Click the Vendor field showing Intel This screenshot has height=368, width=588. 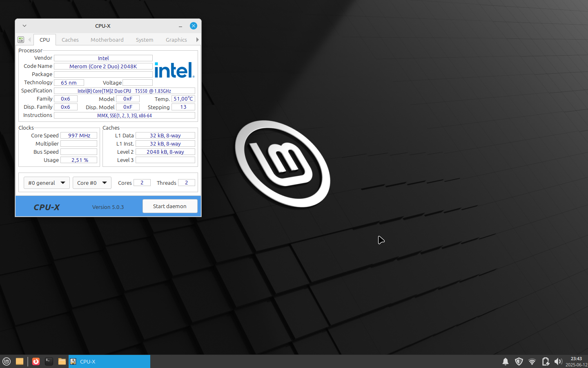(x=103, y=58)
